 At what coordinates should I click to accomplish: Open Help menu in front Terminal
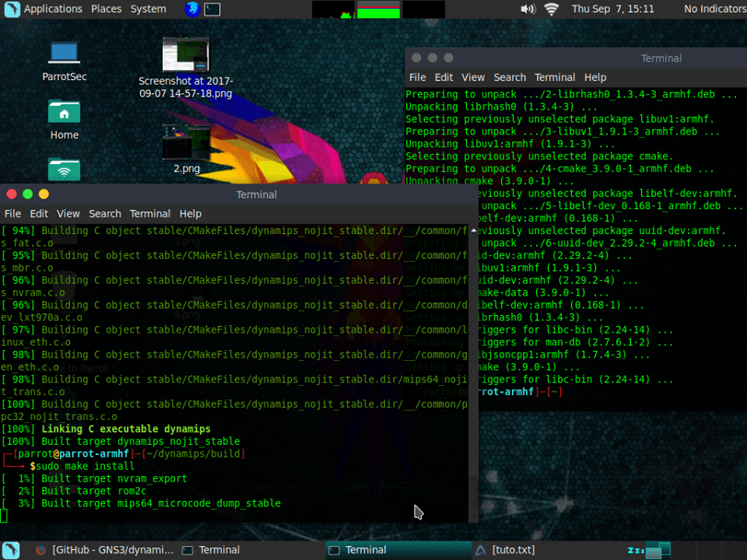(190, 214)
